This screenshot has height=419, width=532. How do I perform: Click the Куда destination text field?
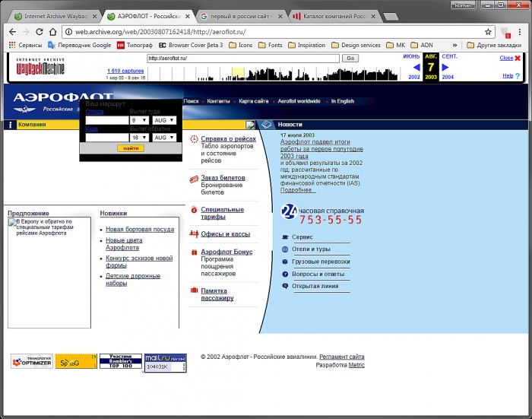click(107, 138)
